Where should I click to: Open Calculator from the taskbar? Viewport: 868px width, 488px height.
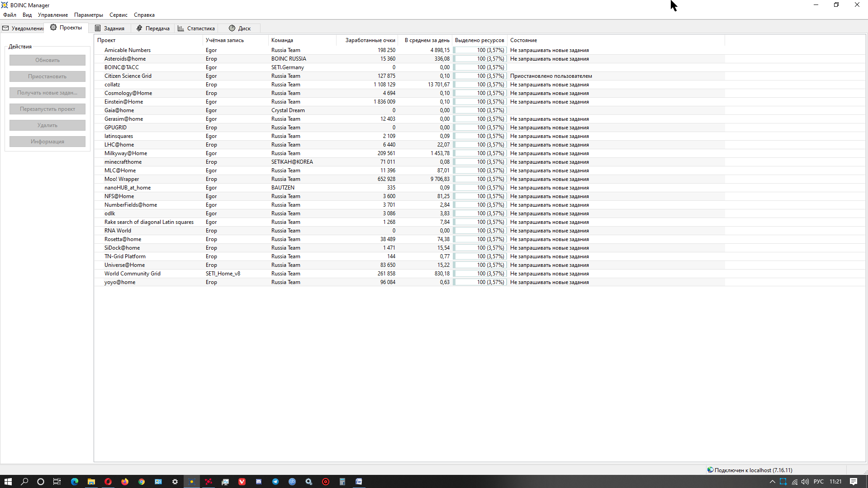pyautogui.click(x=342, y=482)
